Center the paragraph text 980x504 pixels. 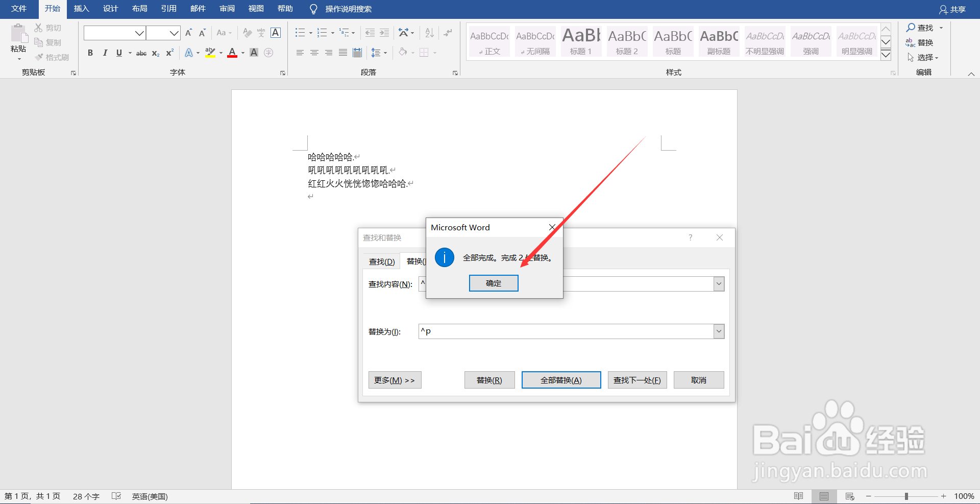(x=314, y=53)
